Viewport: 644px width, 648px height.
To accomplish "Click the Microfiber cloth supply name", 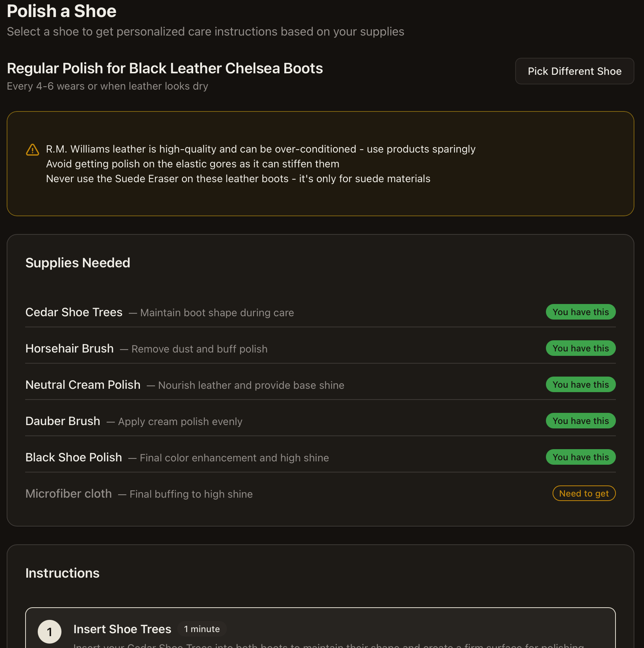I will coord(69,494).
